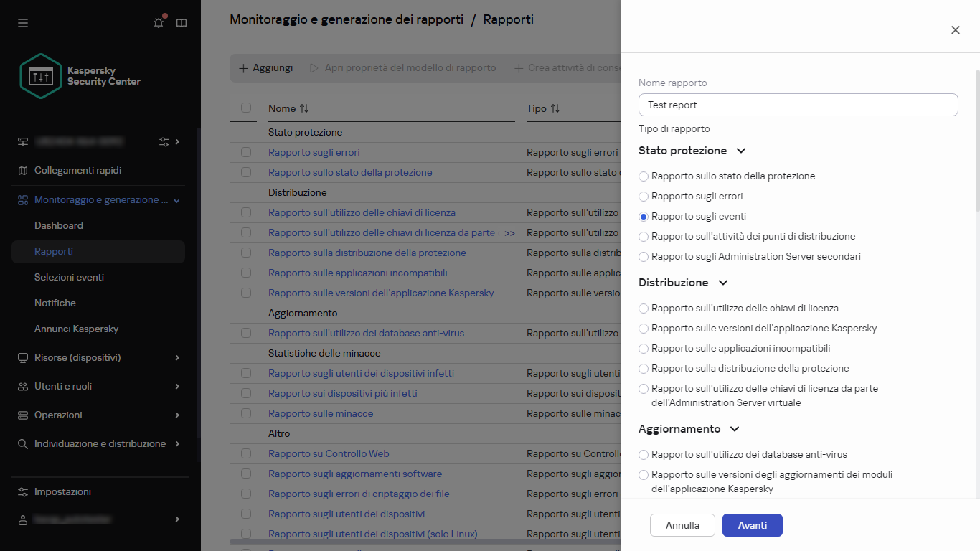980x551 pixels.
Task: Select Rapporto sulle applicazioni incompatibili radio option
Action: click(x=644, y=348)
